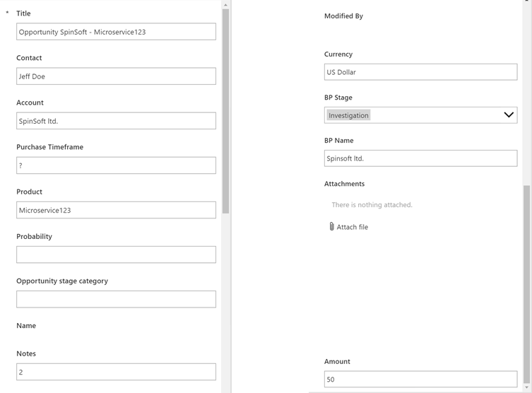The width and height of the screenshot is (532, 393).
Task: Click the Notes input box
Action: [116, 372]
